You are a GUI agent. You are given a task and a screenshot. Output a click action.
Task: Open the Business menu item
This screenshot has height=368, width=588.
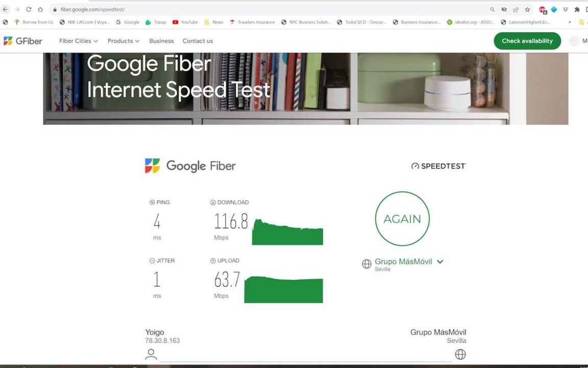161,41
